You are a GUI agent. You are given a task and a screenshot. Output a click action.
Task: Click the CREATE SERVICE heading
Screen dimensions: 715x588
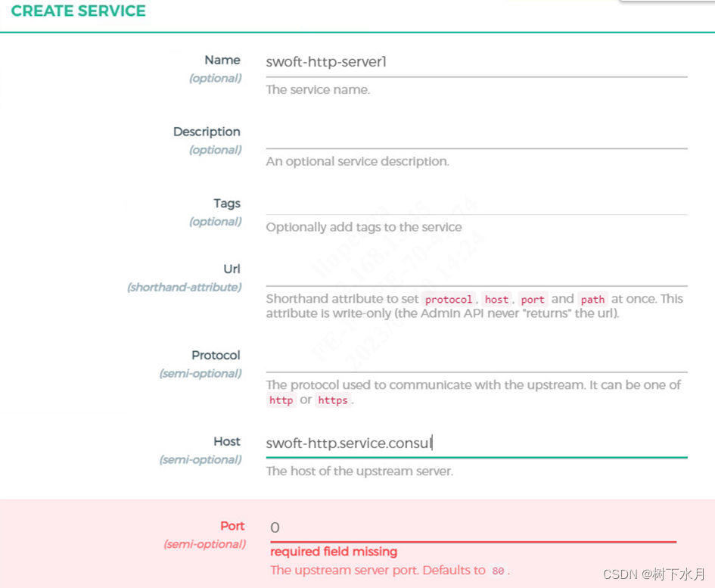[79, 11]
